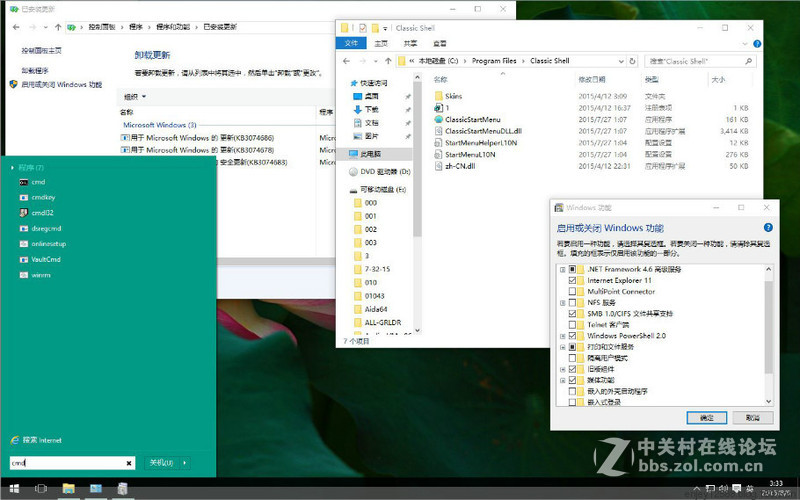Open the shutdown options arrow
This screenshot has height=500, width=800.
184,463
